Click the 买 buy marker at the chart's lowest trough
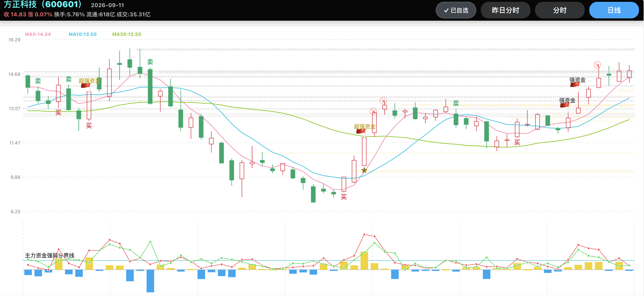The width and height of the screenshot is (644, 296). [344, 197]
